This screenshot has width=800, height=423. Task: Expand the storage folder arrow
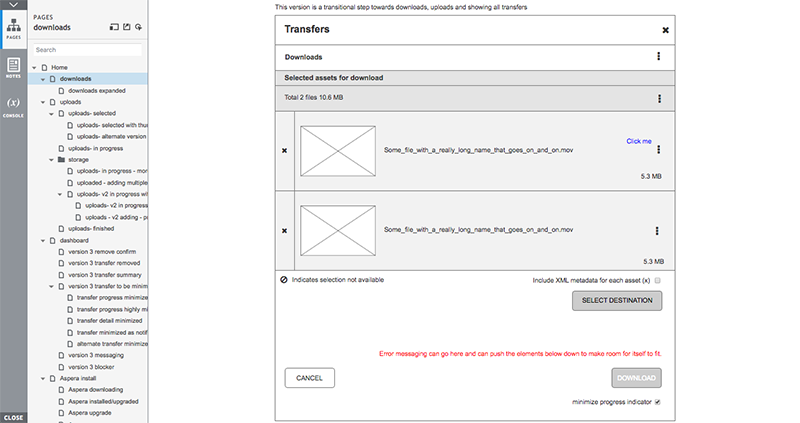click(50, 159)
